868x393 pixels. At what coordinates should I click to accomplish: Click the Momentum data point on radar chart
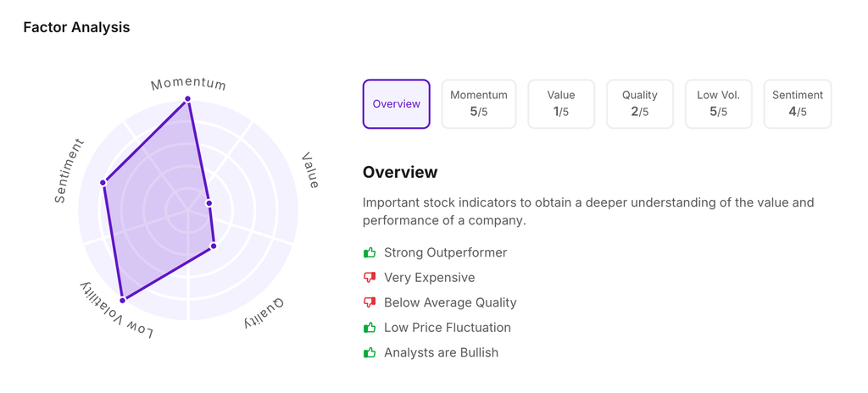point(188,99)
